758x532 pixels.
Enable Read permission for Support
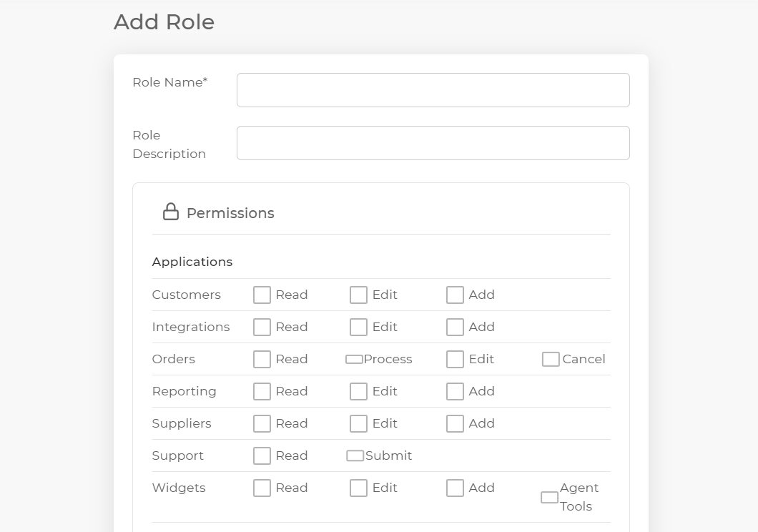(262, 456)
